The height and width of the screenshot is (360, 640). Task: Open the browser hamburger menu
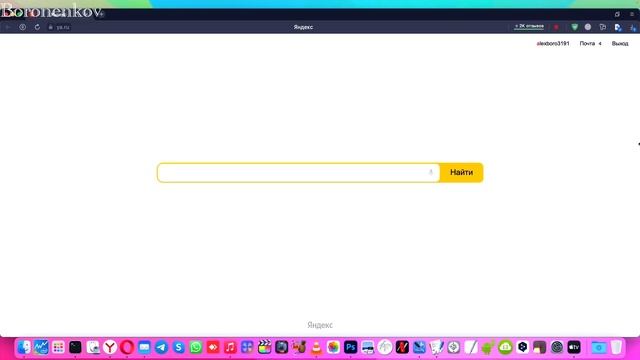(x=632, y=14)
